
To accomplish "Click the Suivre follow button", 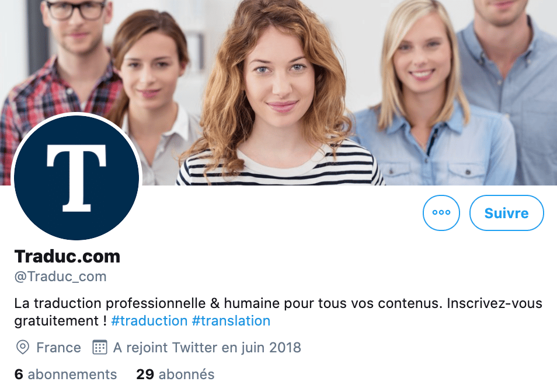I will (x=507, y=213).
